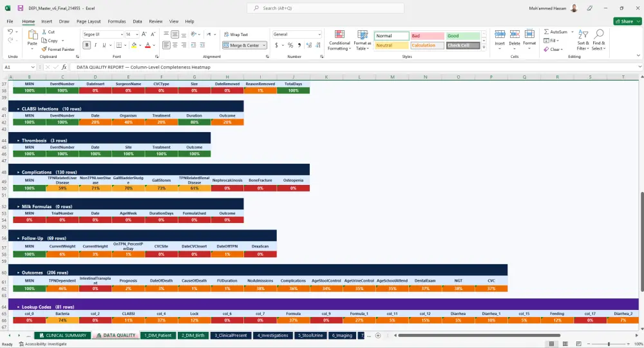This screenshot has height=348, width=644.
Task: Decrease the cell indent
Action: click(193, 45)
